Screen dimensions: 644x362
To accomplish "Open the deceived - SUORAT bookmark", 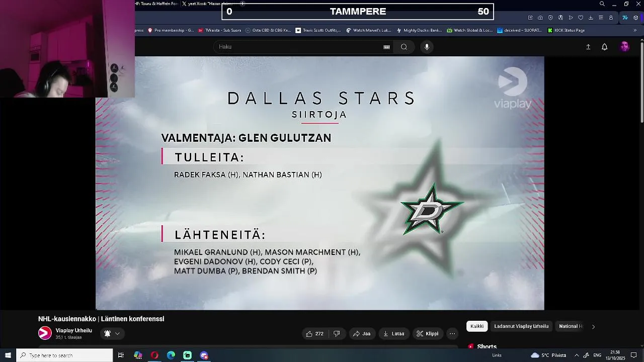I will click(x=519, y=30).
